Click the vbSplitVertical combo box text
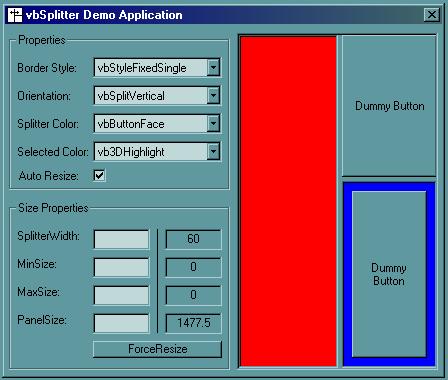448x380 pixels. coord(131,96)
